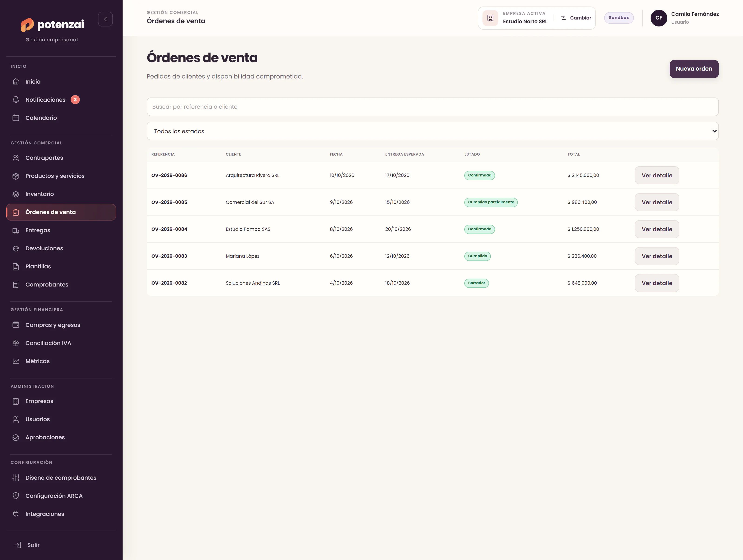
Task: Click the Diseño de comprobantes sliders icon
Action: coord(16,478)
